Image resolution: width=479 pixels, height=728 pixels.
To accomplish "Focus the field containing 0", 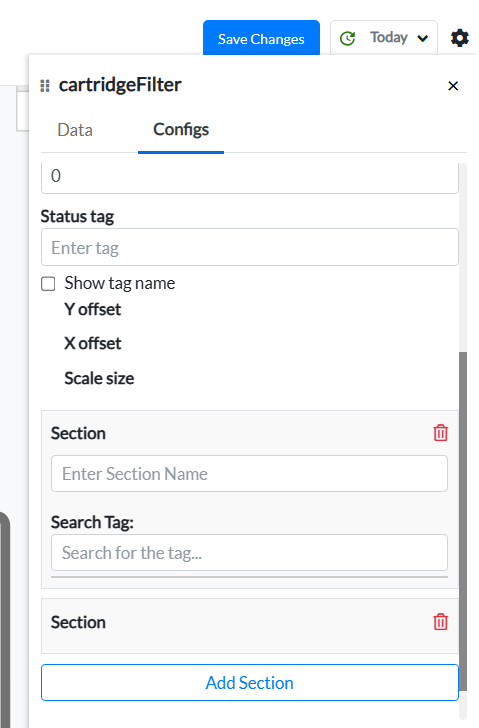I will 250,177.
